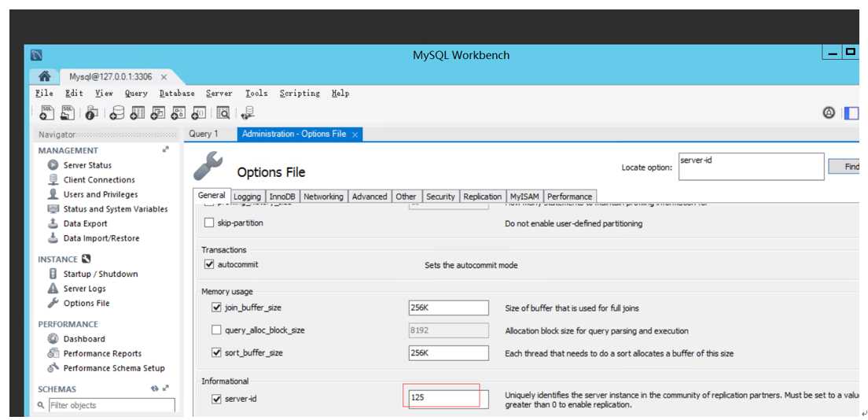Screen dimensions: 868x420
Task: Uncheck join_buffer_size option
Action: pos(216,307)
